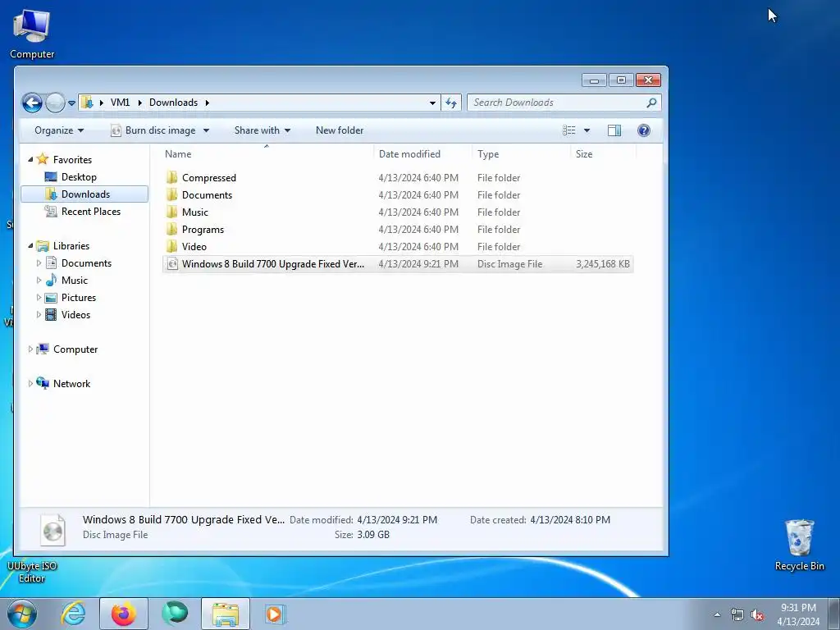Click the folder icon in address bar
The image size is (840, 630).
tap(87, 103)
